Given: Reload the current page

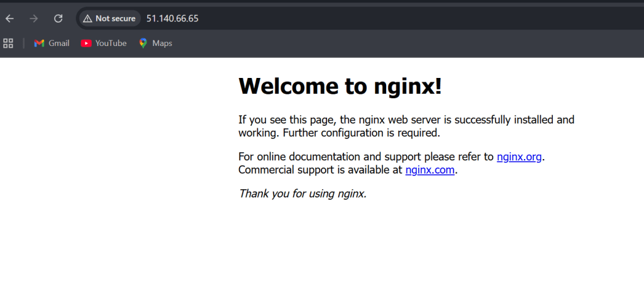Looking at the screenshot, I should pyautogui.click(x=58, y=18).
